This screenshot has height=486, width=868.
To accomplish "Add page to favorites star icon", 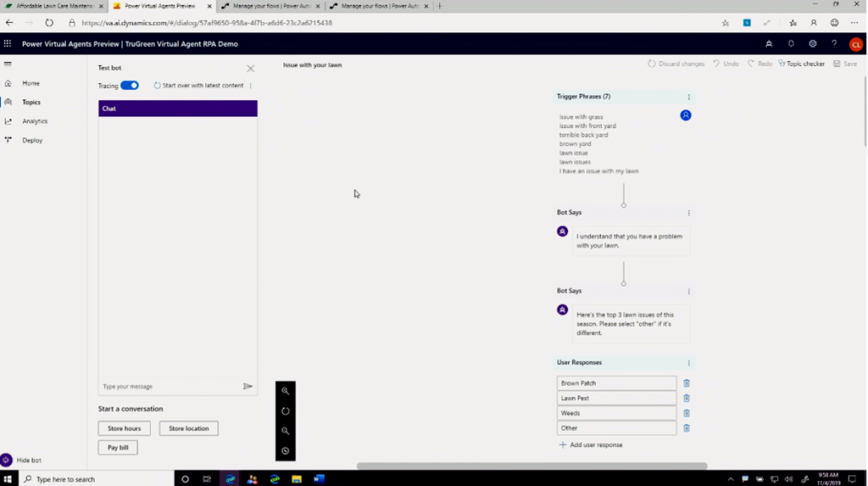I will pyautogui.click(x=726, y=23).
